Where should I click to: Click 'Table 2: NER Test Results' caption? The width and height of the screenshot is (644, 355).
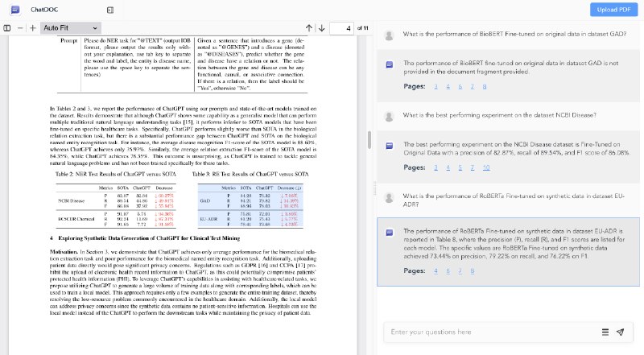(116, 174)
